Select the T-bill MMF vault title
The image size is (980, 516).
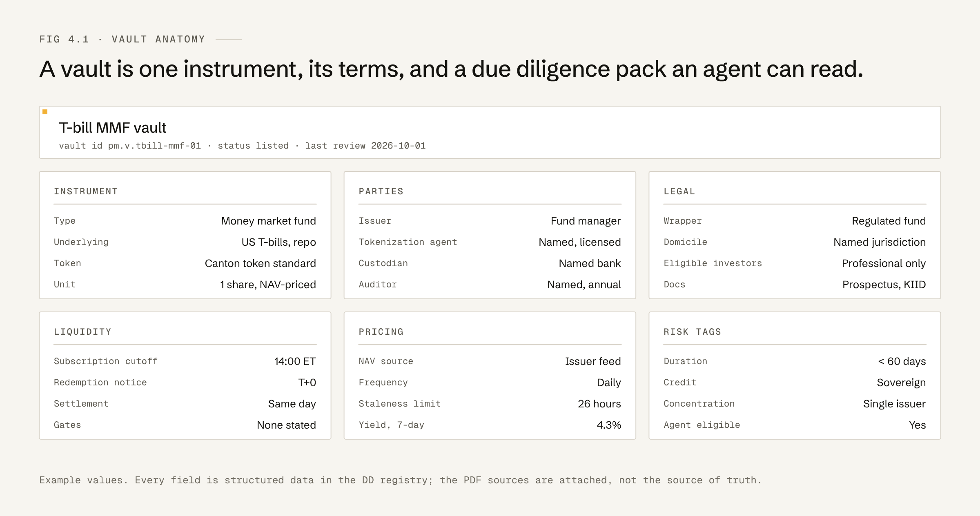[112, 128]
